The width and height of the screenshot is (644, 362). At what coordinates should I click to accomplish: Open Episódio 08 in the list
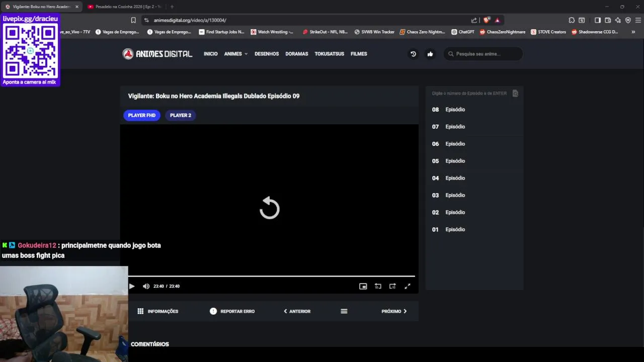pyautogui.click(x=474, y=110)
